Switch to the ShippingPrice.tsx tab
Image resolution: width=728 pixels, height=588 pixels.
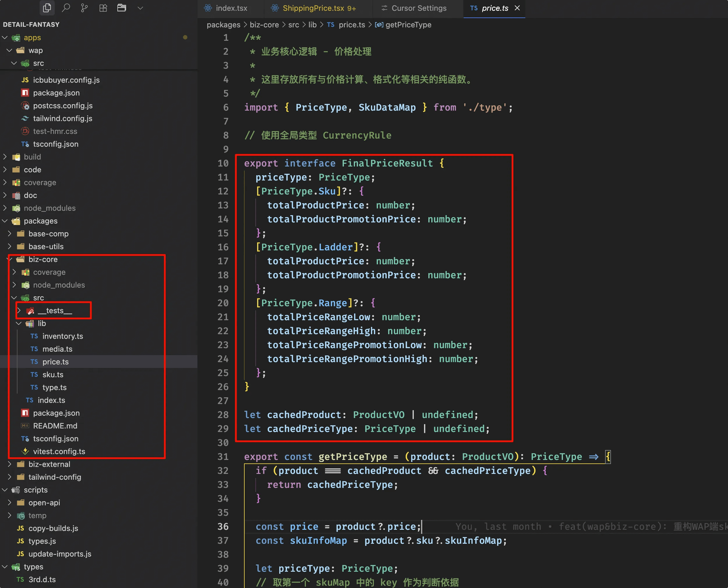coord(313,8)
